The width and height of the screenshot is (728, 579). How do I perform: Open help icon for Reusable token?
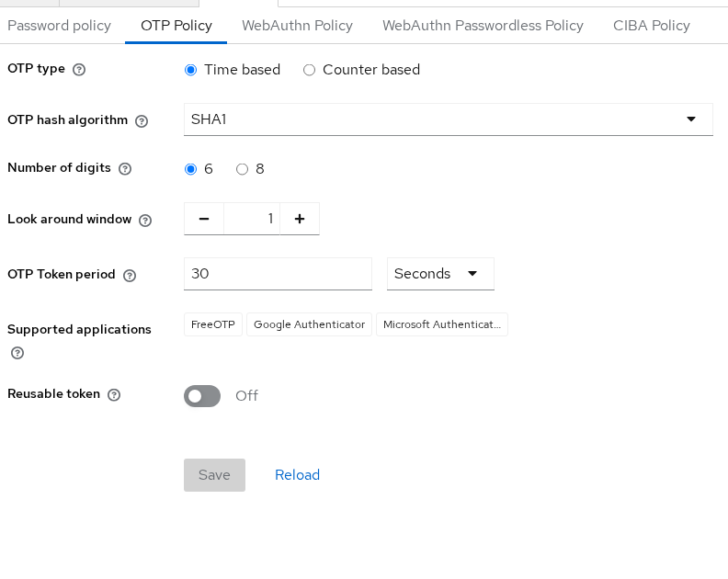[114, 395]
